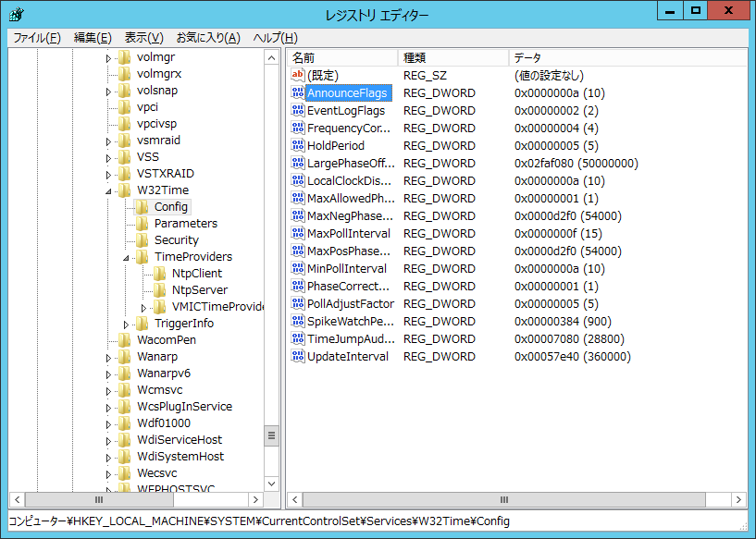
Task: Click the folder icon for NtpClient
Action: [x=159, y=274]
